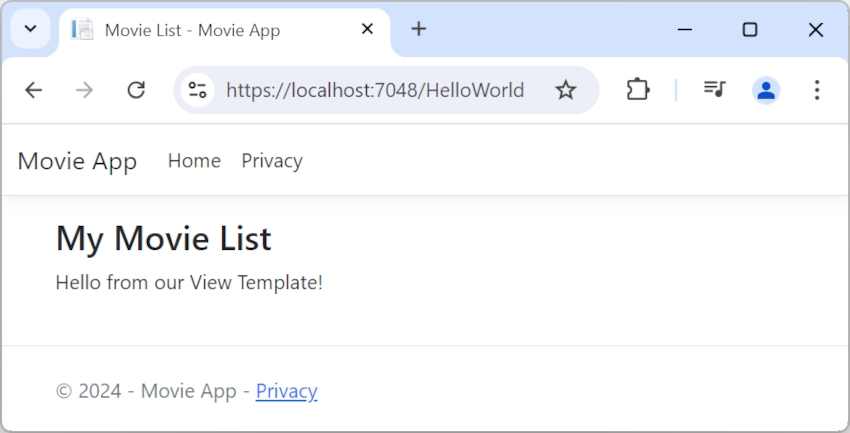This screenshot has width=850, height=433.
Task: Click the Hello from our View Template! text
Action: click(189, 282)
